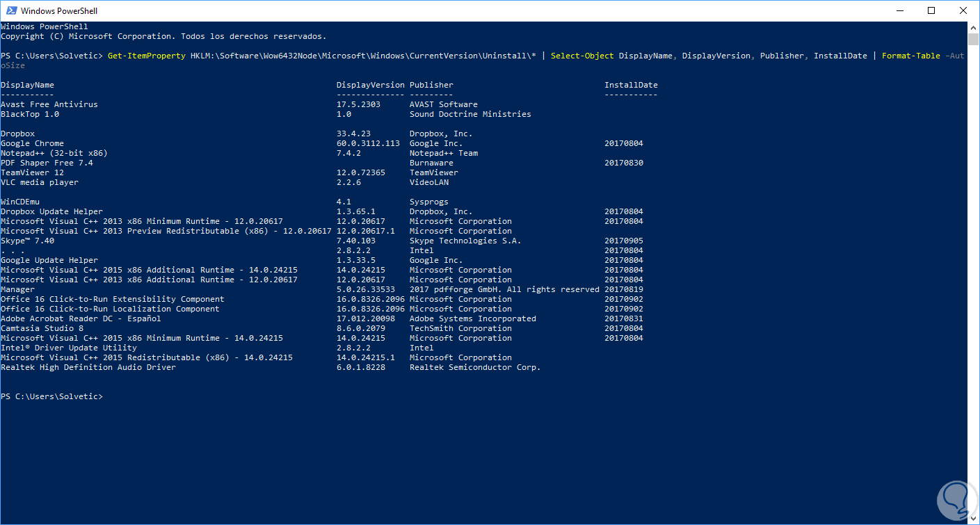The image size is (980, 525).
Task: Click Adobe Reader version 17.012.20098
Action: [365, 318]
